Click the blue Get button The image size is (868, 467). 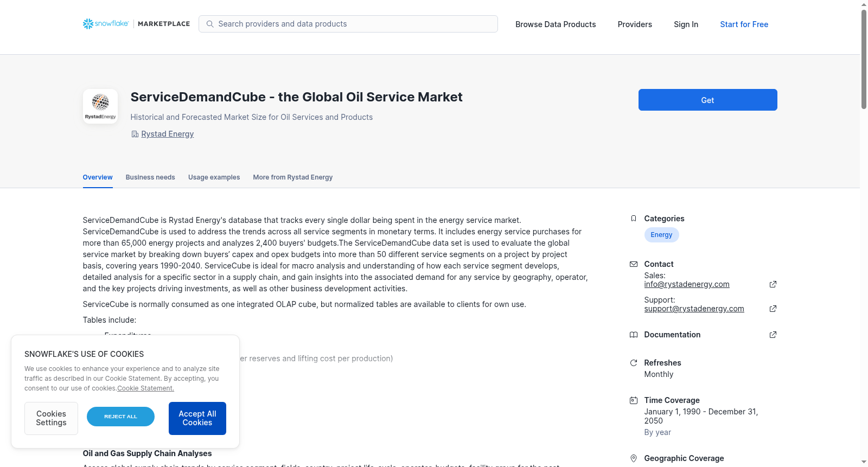pos(707,100)
